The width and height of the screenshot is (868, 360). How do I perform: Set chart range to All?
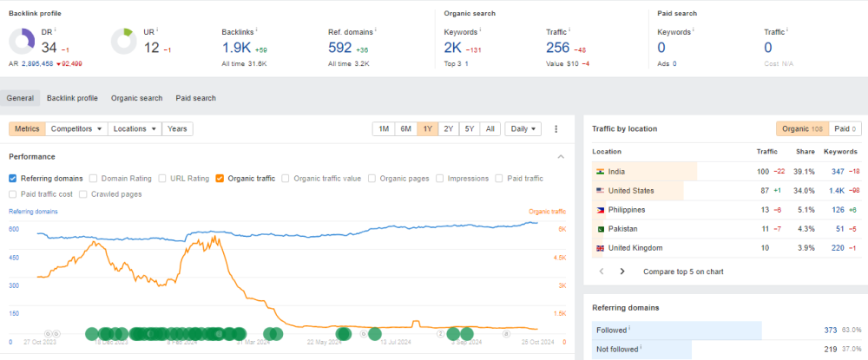[490, 129]
